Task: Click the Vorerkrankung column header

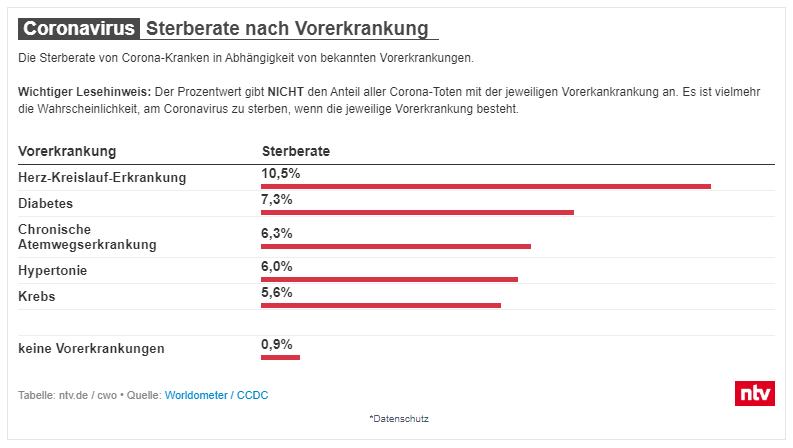Action: [67, 151]
